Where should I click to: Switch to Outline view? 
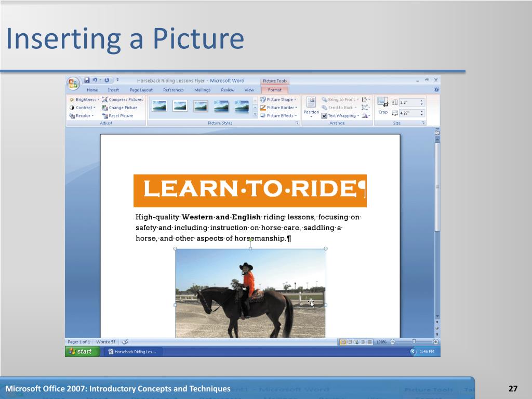(363, 342)
